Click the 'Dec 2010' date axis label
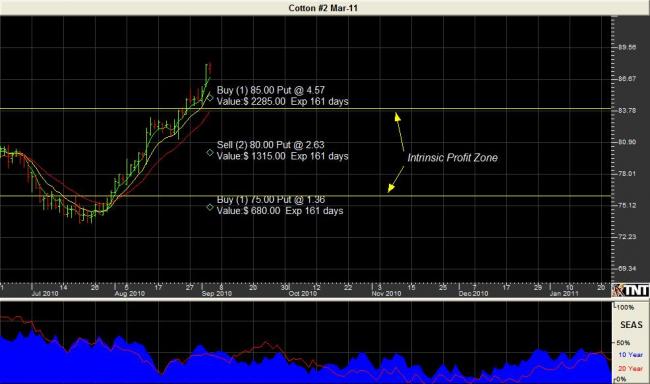The image size is (650, 384). coord(473,294)
